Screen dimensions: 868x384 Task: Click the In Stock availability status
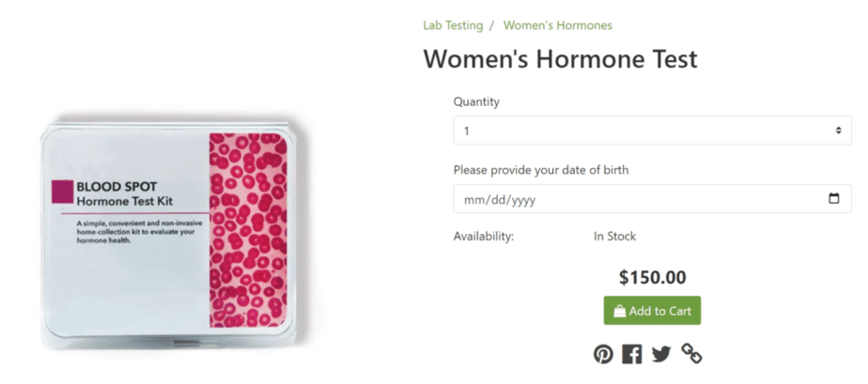coord(614,237)
